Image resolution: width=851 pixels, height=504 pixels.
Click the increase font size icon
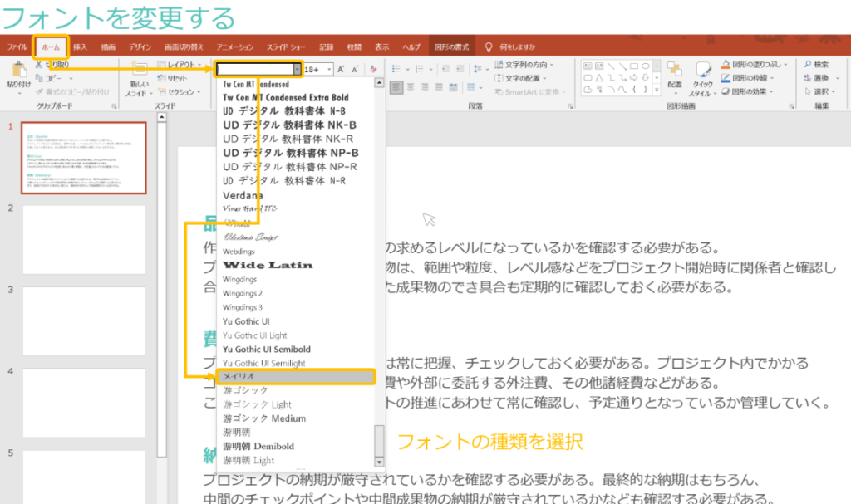point(342,70)
